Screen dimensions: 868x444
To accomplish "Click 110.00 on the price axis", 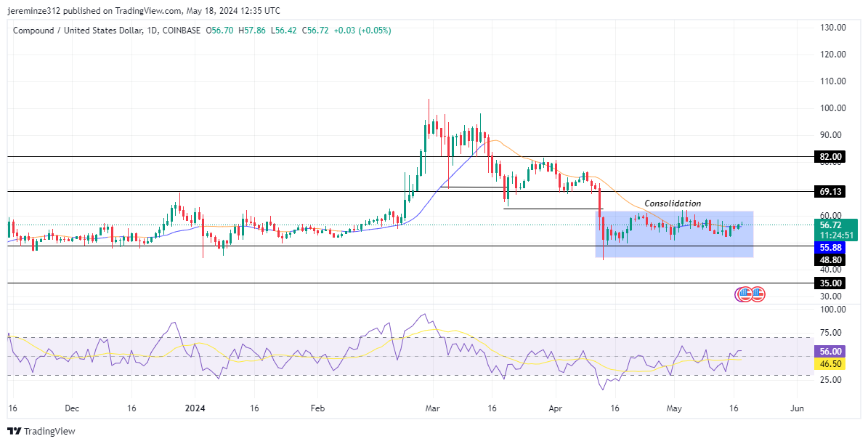I will [832, 81].
